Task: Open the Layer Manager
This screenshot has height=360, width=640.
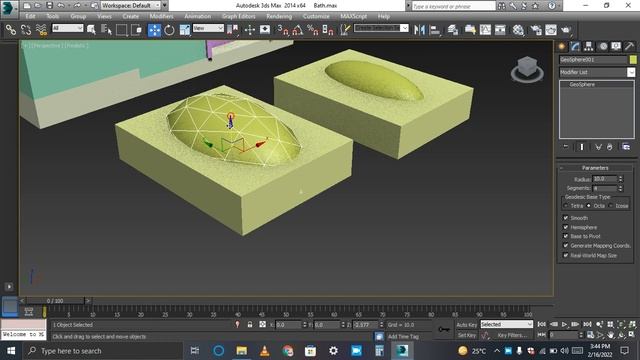Action: click(453, 30)
